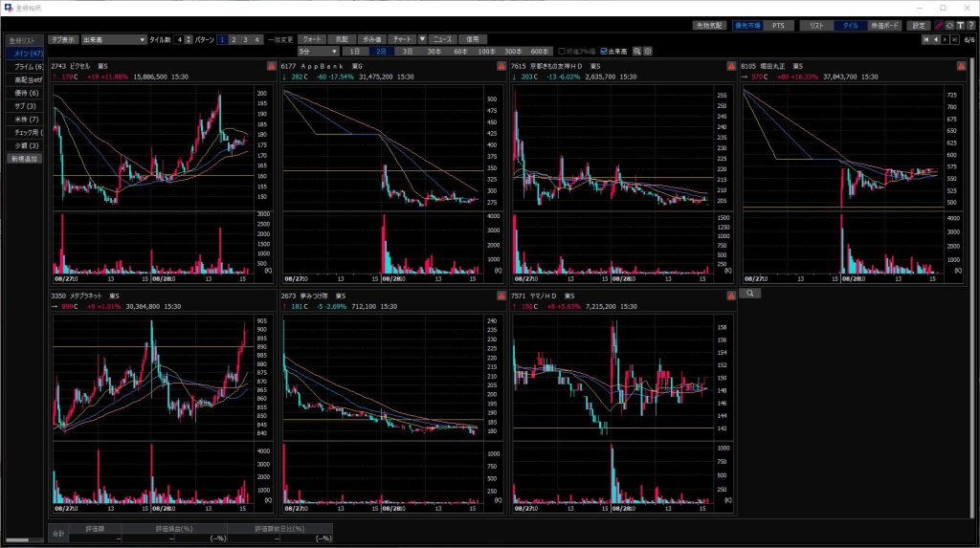Select the プライム list in the sidebar
Image resolution: width=980 pixels, height=548 pixels.
tap(26, 66)
